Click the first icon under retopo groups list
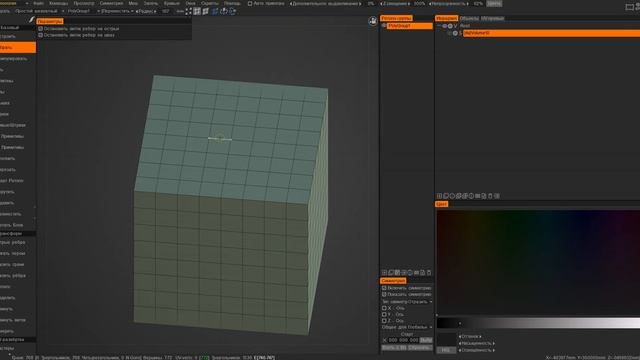The height and width of the screenshot is (360, 640). 384,273
